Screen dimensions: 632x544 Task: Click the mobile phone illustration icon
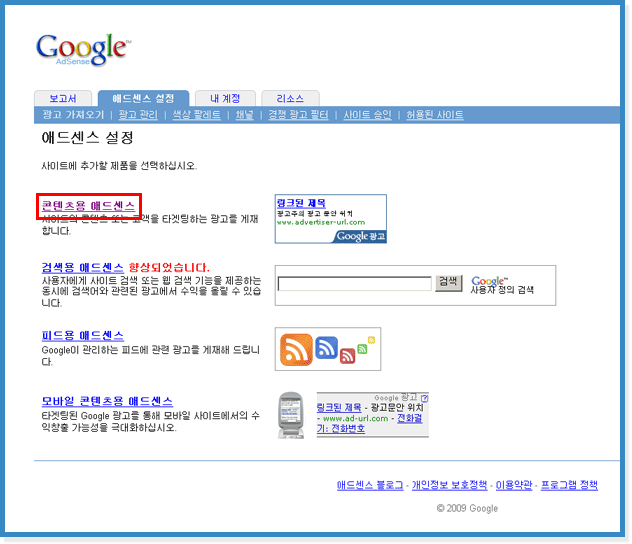click(x=291, y=414)
